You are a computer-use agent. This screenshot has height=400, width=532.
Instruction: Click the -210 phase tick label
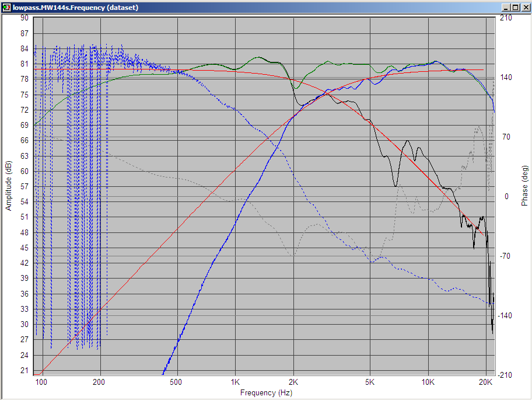pos(505,375)
